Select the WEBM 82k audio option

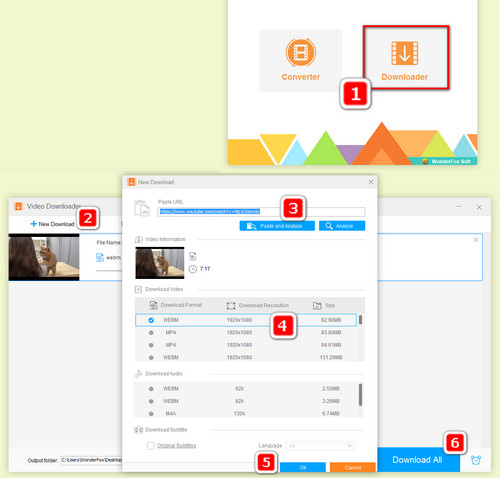point(245,401)
